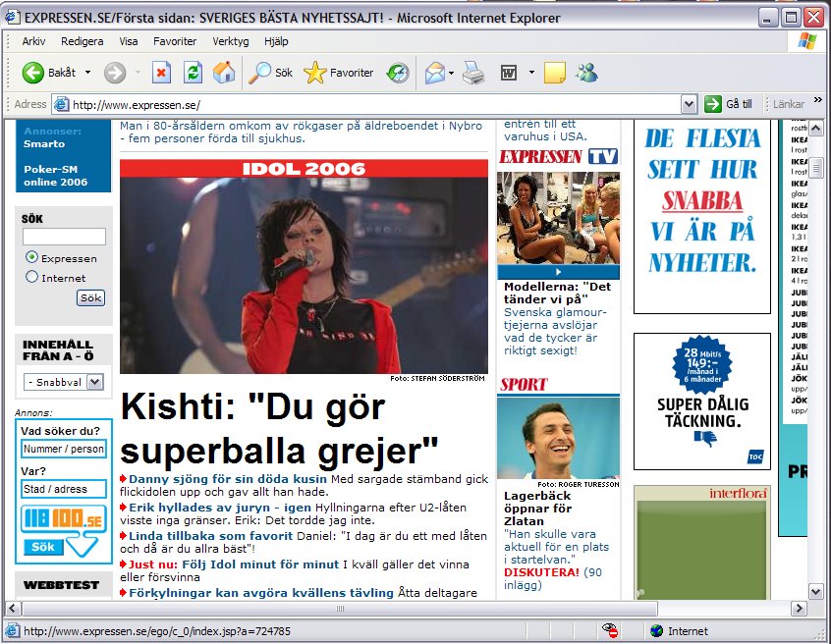Open 'Modellerna: Det tänder vi på' link
Screen dimensions: 831x644
[x=557, y=293]
